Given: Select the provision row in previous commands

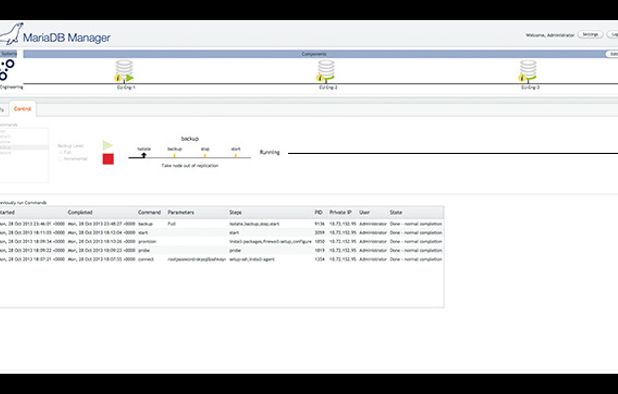Looking at the screenshot, I should (x=222, y=242).
